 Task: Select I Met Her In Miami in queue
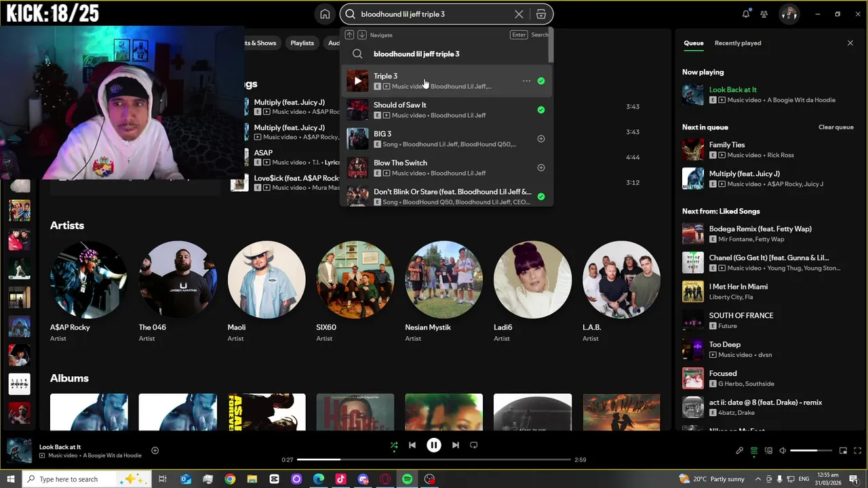(x=768, y=291)
